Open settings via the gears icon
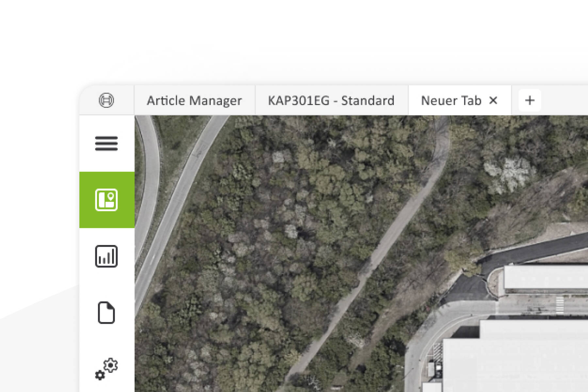The width and height of the screenshot is (588, 392). 106,369
